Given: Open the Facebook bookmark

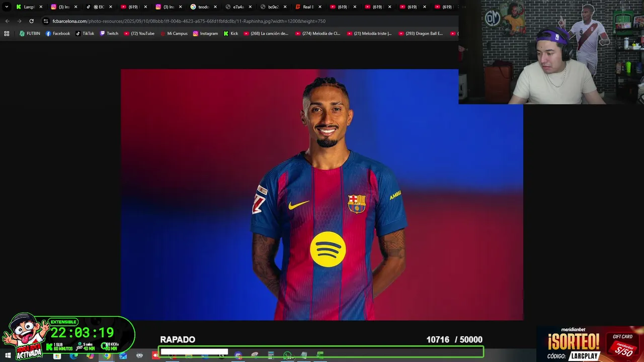Looking at the screenshot, I should click(x=58, y=34).
